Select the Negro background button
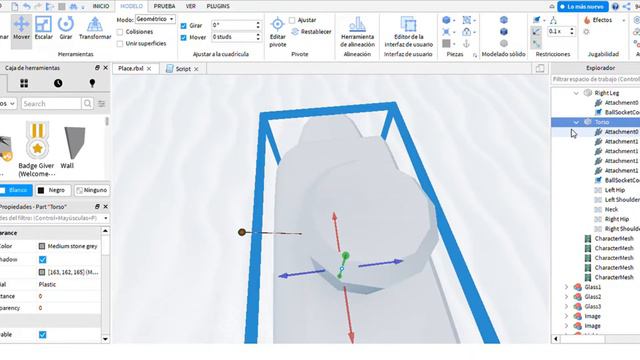The height and width of the screenshot is (360, 640). pos(53,190)
